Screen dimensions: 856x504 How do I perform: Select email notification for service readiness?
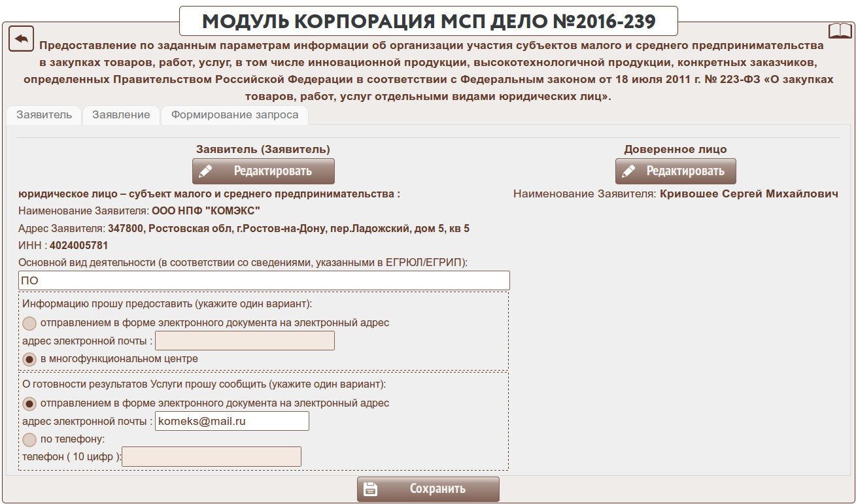point(29,403)
